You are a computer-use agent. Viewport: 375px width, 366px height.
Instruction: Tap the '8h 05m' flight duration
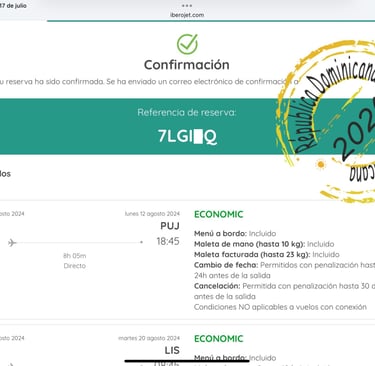pyautogui.click(x=75, y=256)
